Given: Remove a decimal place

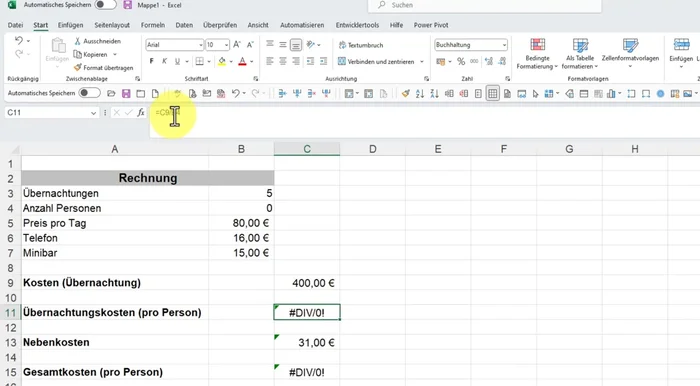Looking at the screenshot, I should (x=502, y=61).
